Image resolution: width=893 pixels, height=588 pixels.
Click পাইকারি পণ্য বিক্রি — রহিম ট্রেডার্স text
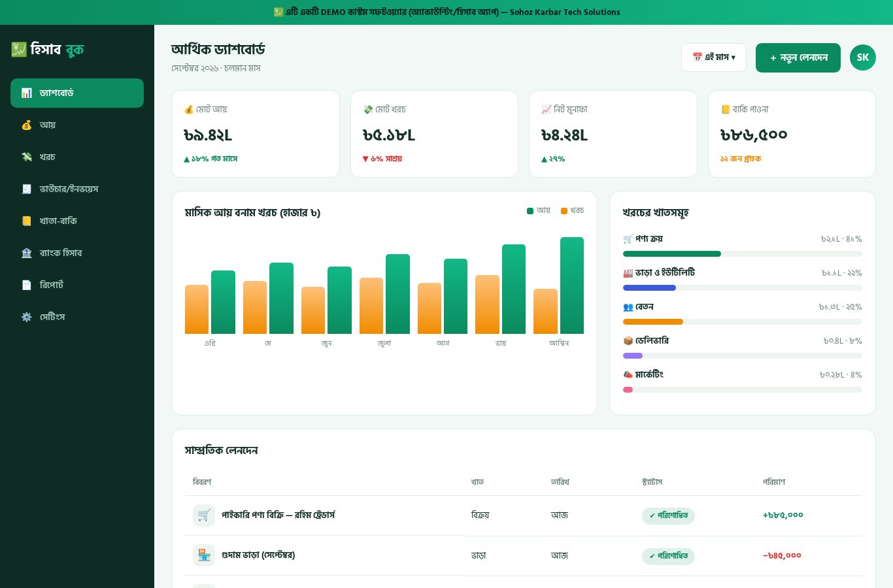(278, 515)
